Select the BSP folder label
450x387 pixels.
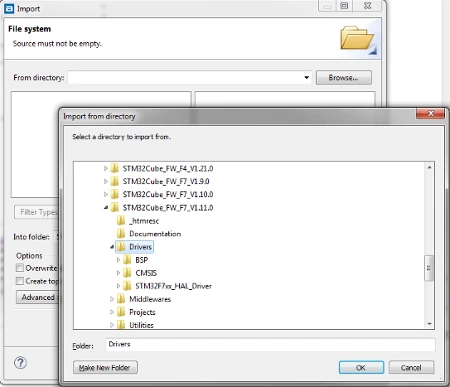[142, 260]
